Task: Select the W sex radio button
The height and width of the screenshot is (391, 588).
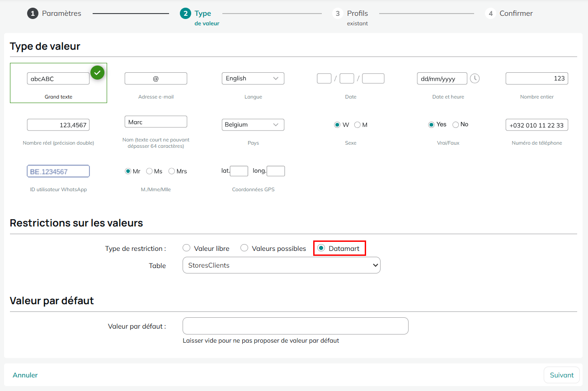Action: (x=337, y=125)
